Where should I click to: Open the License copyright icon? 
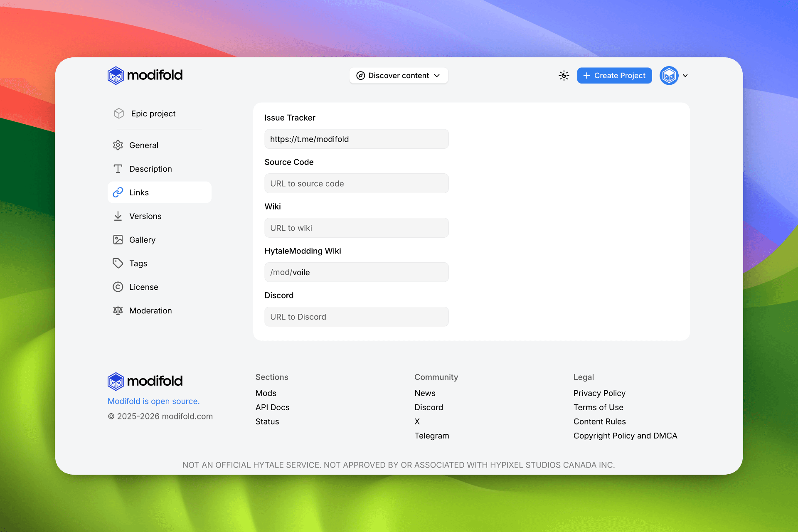click(118, 287)
